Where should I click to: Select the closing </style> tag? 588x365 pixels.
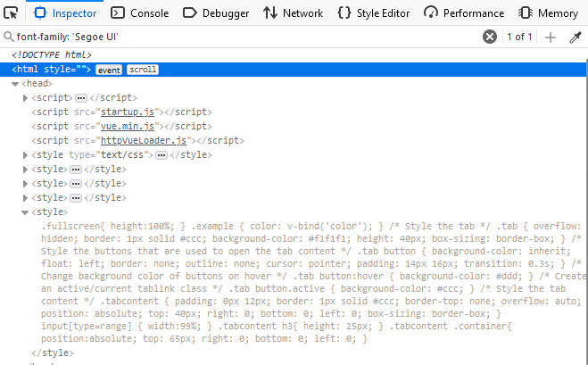tap(53, 353)
